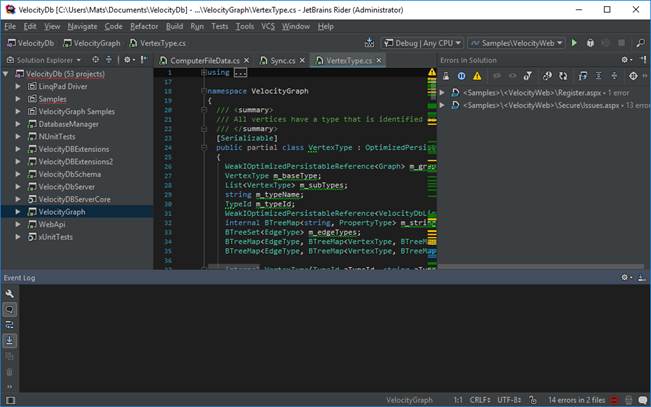Expand the VelocityGraph project node

(18, 212)
